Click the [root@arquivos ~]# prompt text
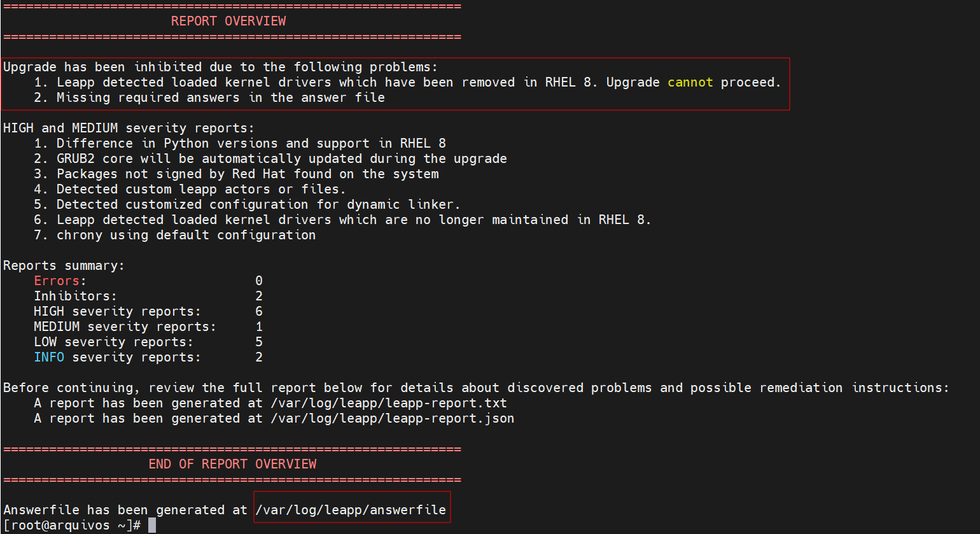 click(x=72, y=525)
